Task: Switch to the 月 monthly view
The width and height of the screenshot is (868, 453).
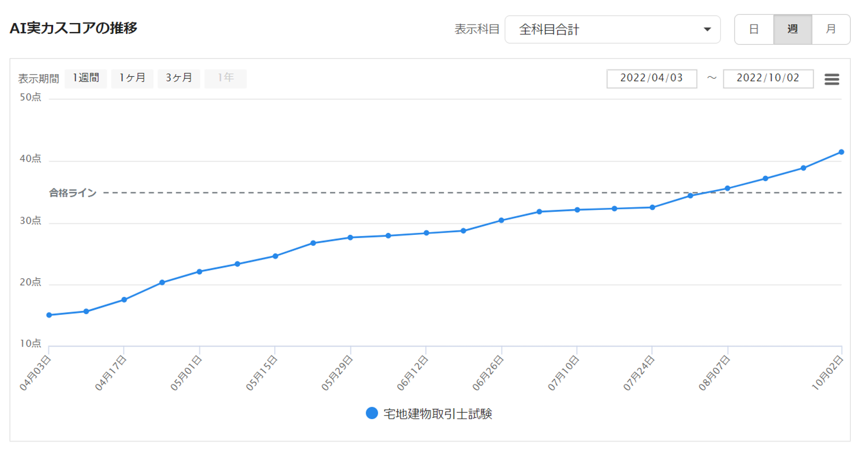Action: (831, 29)
